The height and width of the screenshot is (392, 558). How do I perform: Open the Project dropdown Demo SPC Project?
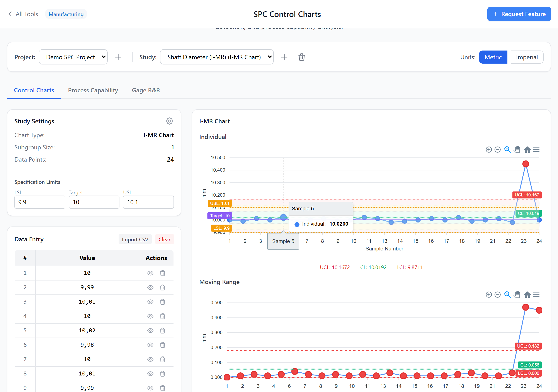(73, 57)
